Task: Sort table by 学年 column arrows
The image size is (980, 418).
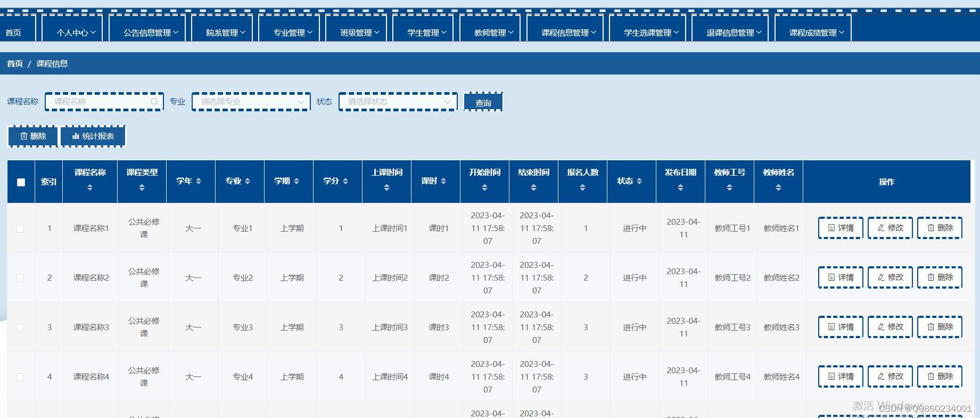Action: 199,181
